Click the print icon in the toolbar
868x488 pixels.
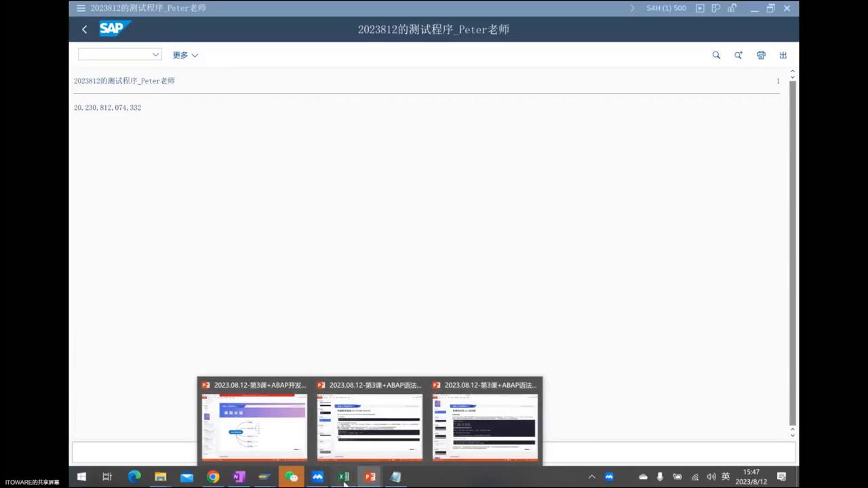(761, 55)
